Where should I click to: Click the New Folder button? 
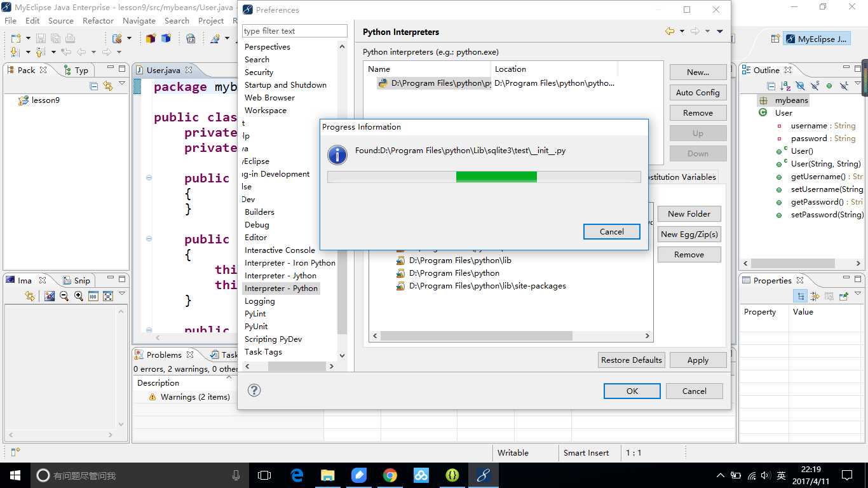point(689,214)
